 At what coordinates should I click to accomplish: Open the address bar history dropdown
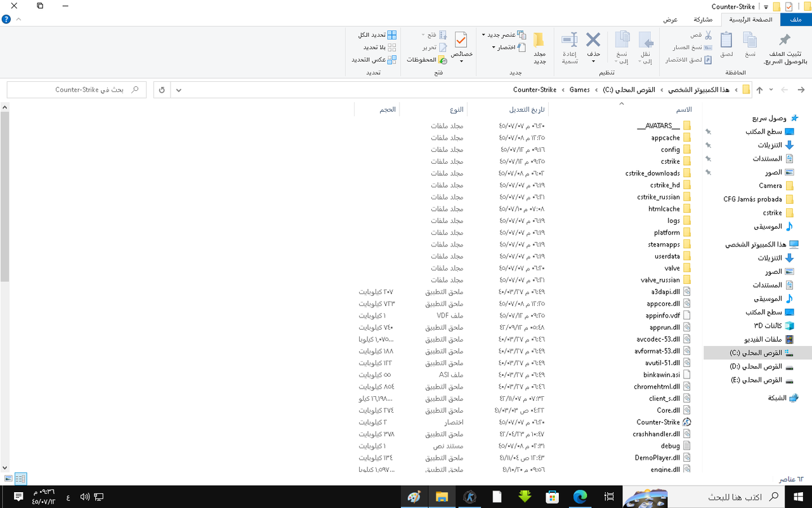click(178, 90)
